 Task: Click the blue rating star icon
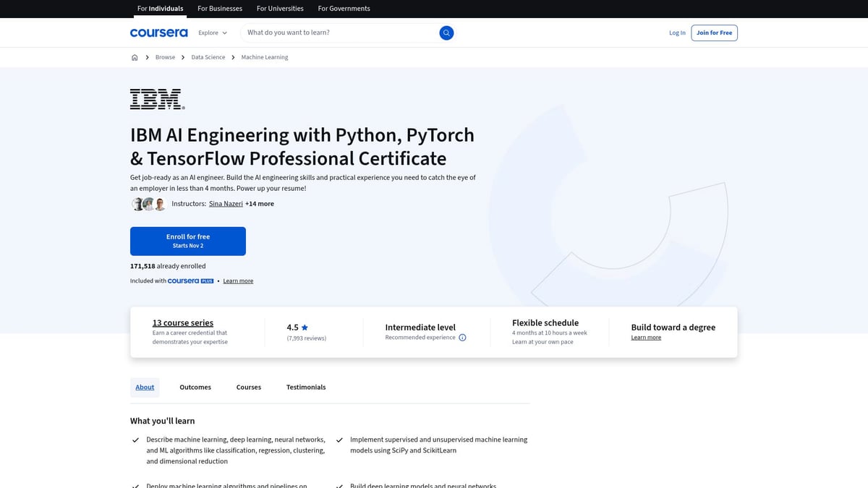point(305,328)
